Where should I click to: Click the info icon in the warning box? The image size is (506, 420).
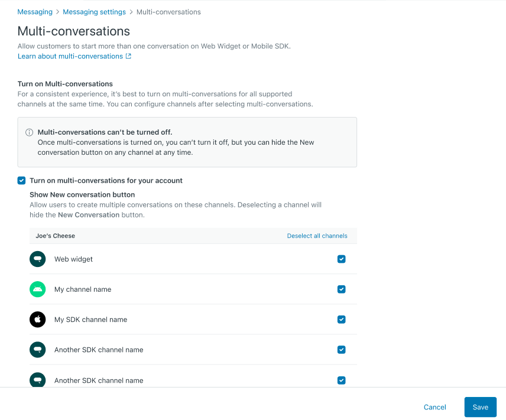[29, 132]
